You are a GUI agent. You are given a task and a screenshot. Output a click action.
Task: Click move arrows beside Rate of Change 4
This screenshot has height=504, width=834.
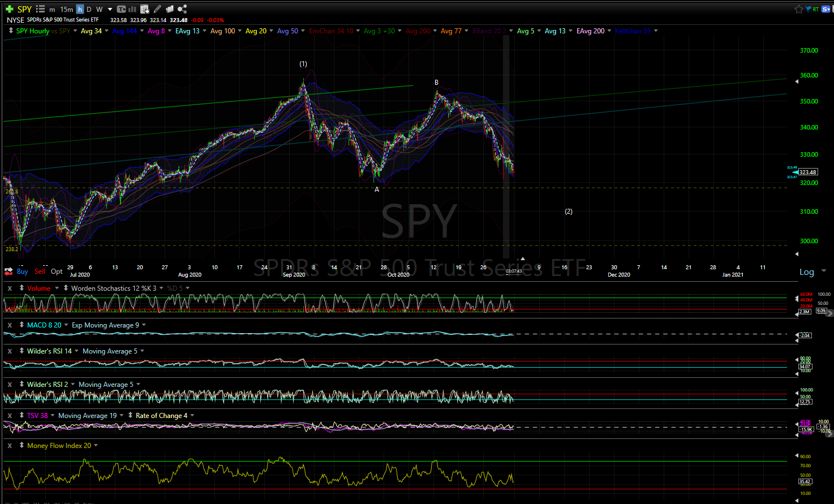[x=130, y=416]
